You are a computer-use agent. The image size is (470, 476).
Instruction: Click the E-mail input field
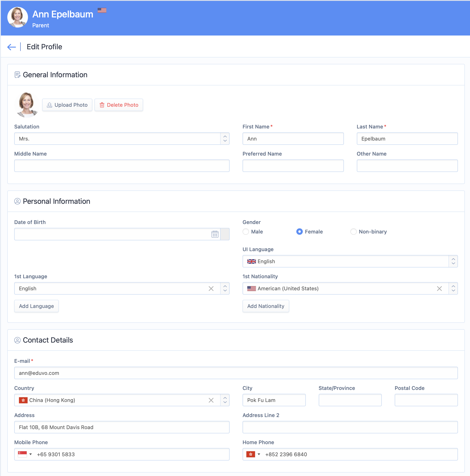(x=236, y=373)
